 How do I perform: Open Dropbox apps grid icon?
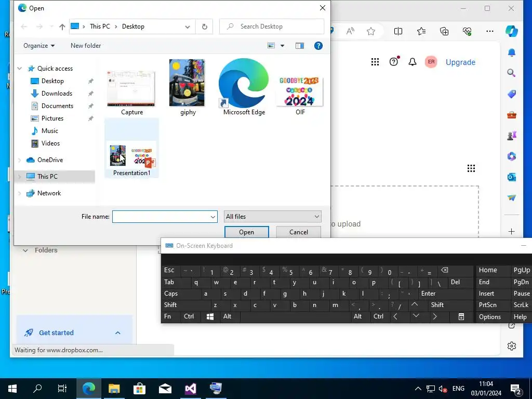tap(375, 62)
